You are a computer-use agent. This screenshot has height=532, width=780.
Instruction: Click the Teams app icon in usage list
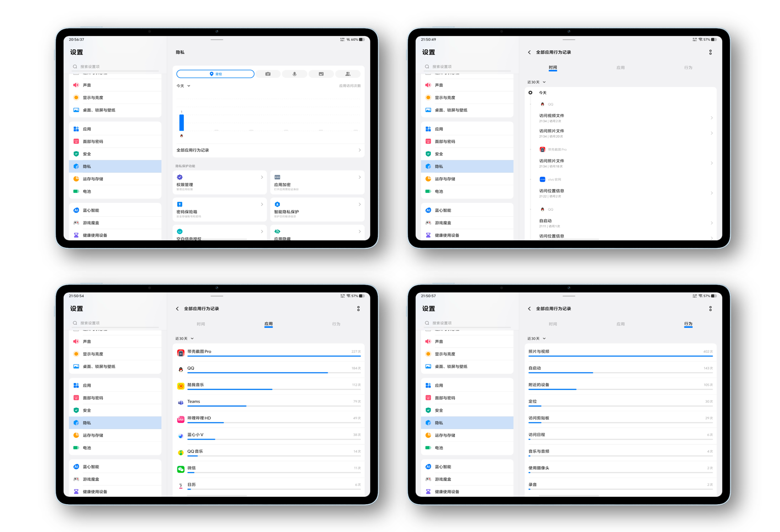coord(181,403)
